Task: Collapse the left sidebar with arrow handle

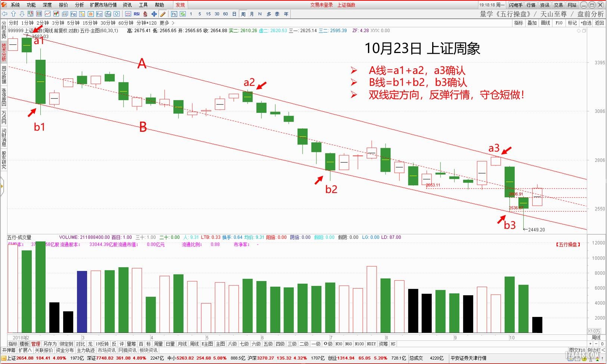Action: pyautogui.click(x=2, y=186)
